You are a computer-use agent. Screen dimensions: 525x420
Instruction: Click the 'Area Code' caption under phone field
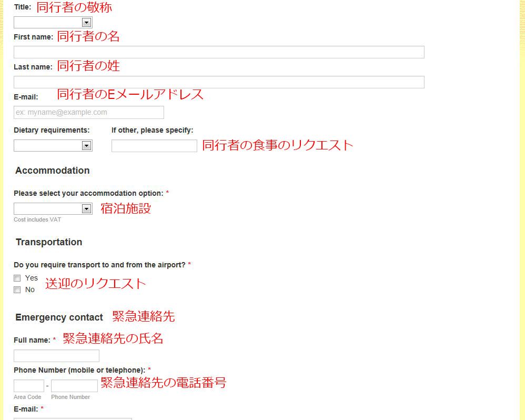[27, 397]
